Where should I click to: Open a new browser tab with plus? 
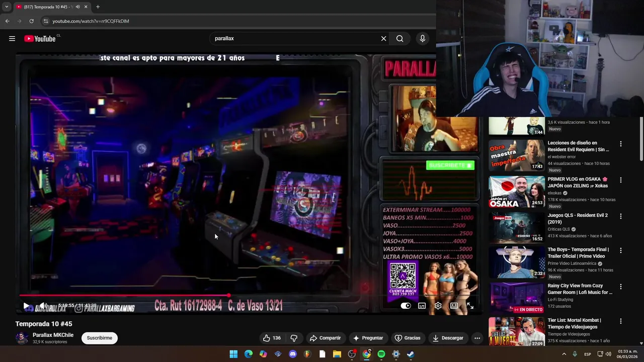(x=98, y=7)
